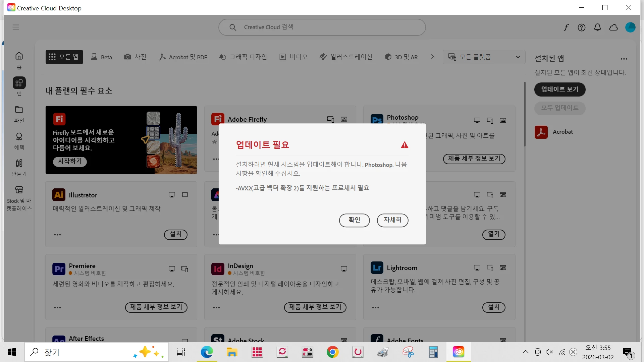Screen dimensions: 644x362
Task: Click the 확인 button in dialog
Action: pyautogui.click(x=354, y=220)
